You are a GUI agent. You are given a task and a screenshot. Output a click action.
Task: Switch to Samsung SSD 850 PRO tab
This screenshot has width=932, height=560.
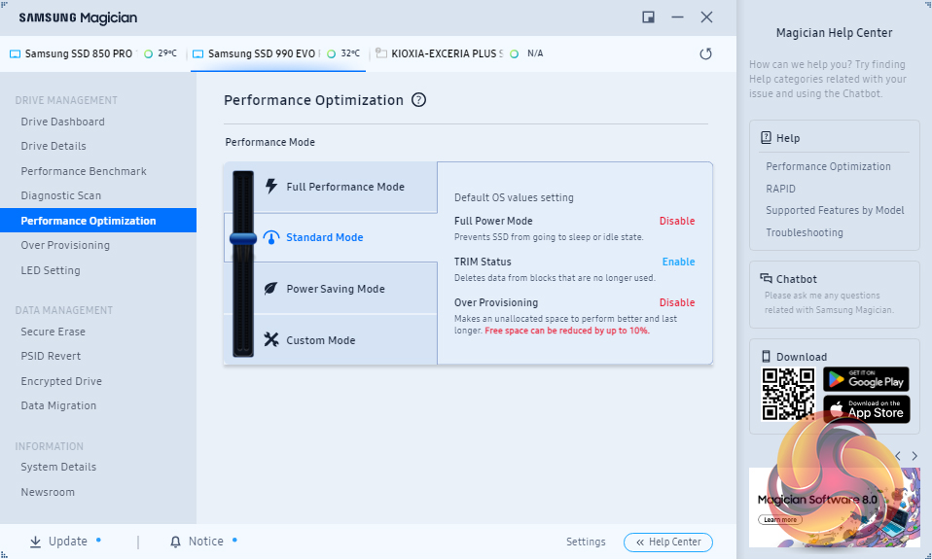(x=78, y=53)
